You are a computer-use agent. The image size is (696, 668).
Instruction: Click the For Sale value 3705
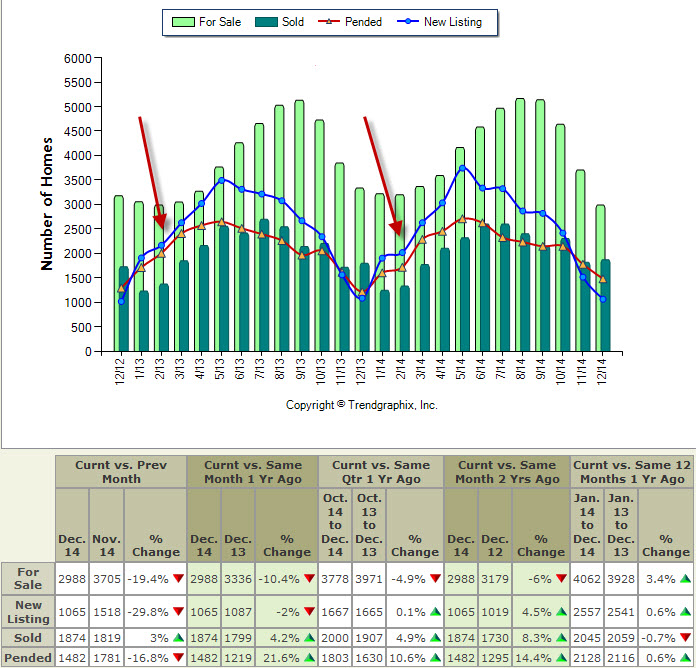(x=107, y=579)
